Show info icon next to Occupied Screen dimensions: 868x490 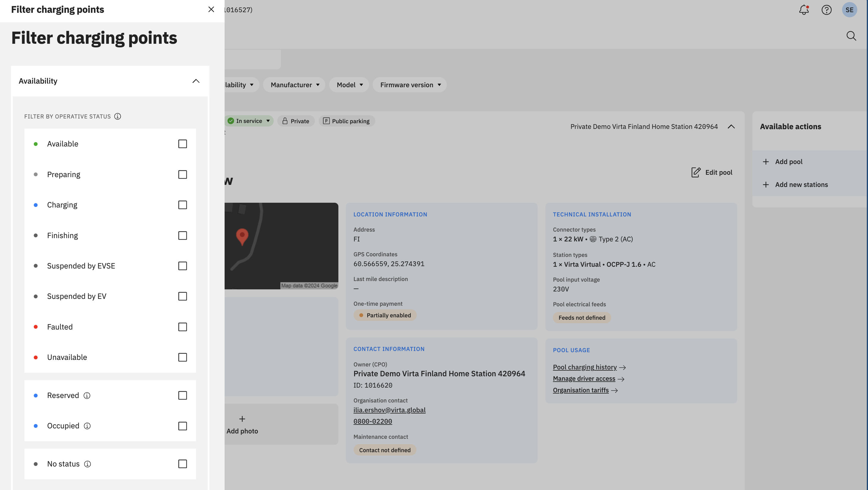pyautogui.click(x=87, y=426)
